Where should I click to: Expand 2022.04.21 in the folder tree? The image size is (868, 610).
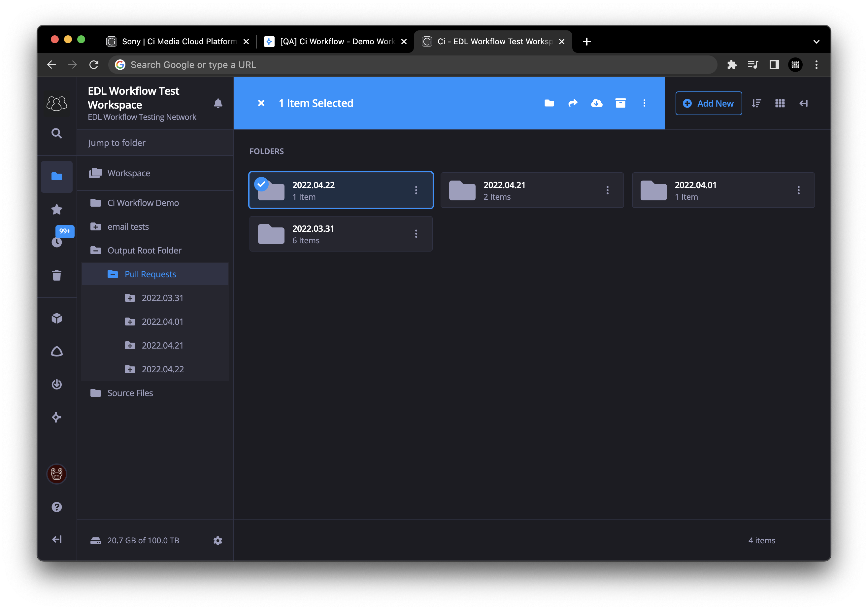(x=130, y=346)
